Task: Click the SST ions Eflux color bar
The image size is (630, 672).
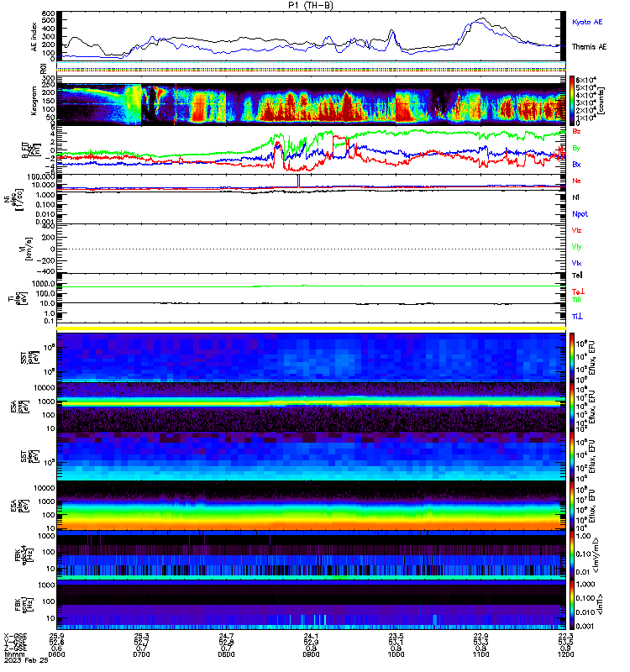Action: point(572,356)
